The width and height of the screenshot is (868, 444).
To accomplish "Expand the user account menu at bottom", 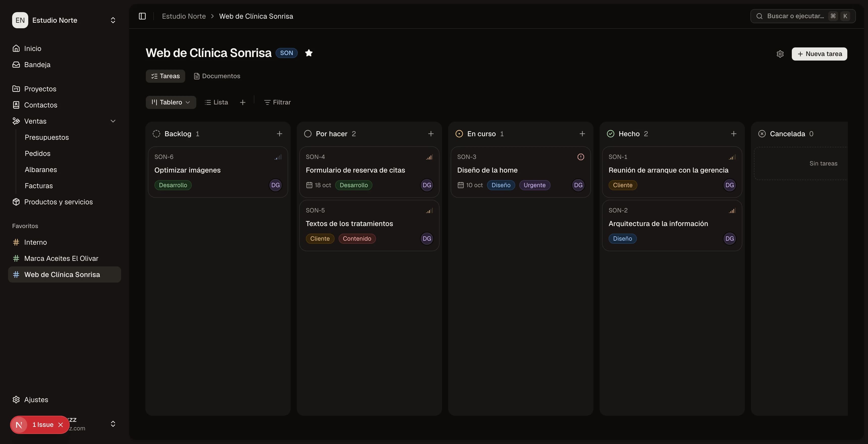I will (x=113, y=424).
